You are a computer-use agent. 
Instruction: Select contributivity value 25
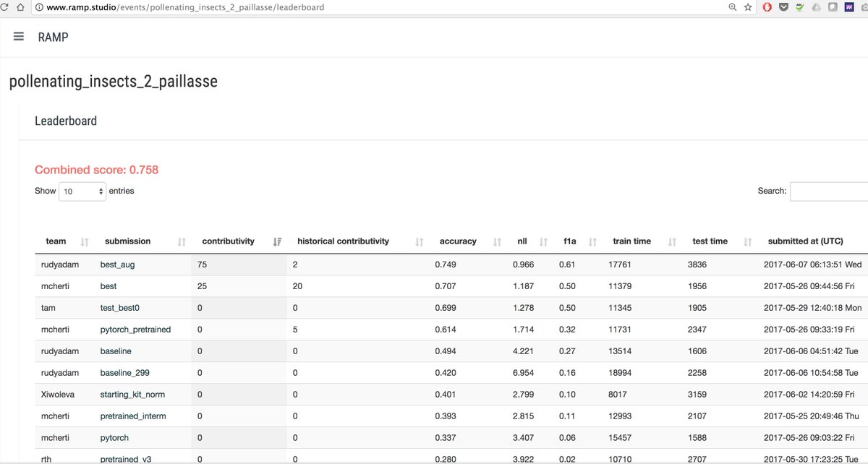coord(202,287)
